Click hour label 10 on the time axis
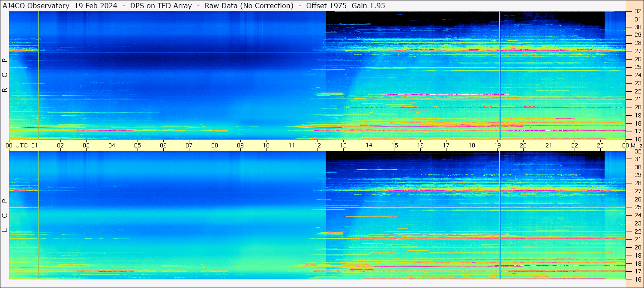 [266, 145]
